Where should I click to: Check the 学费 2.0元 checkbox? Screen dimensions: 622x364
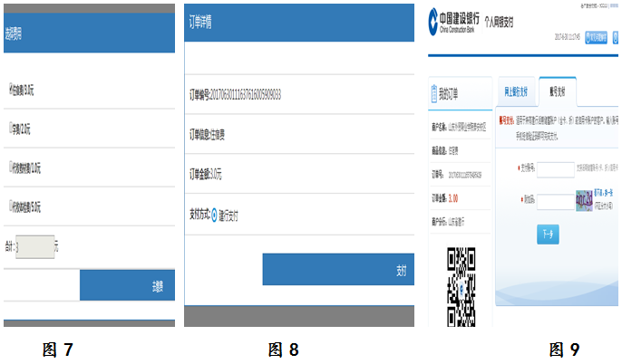[x=9, y=129]
